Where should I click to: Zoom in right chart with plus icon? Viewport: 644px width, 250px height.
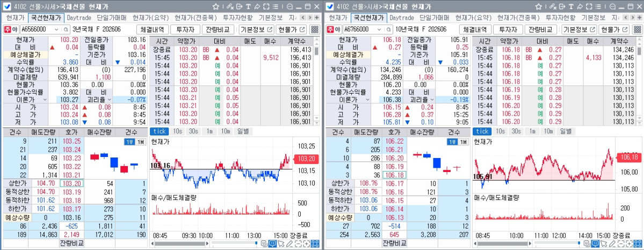pos(629,244)
